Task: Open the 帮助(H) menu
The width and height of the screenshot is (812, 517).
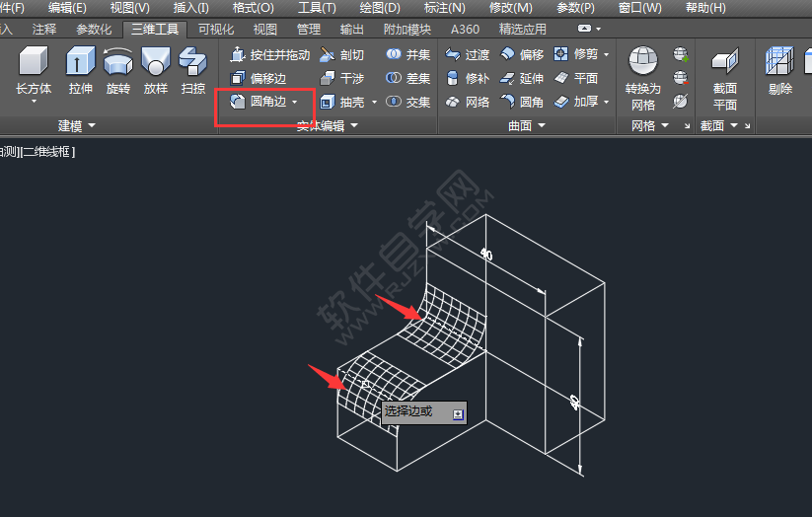Action: click(705, 8)
